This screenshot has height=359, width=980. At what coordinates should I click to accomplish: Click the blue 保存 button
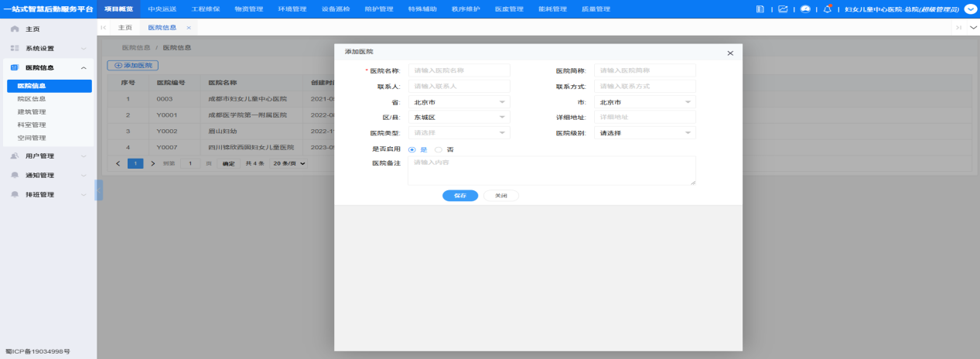[460, 196]
